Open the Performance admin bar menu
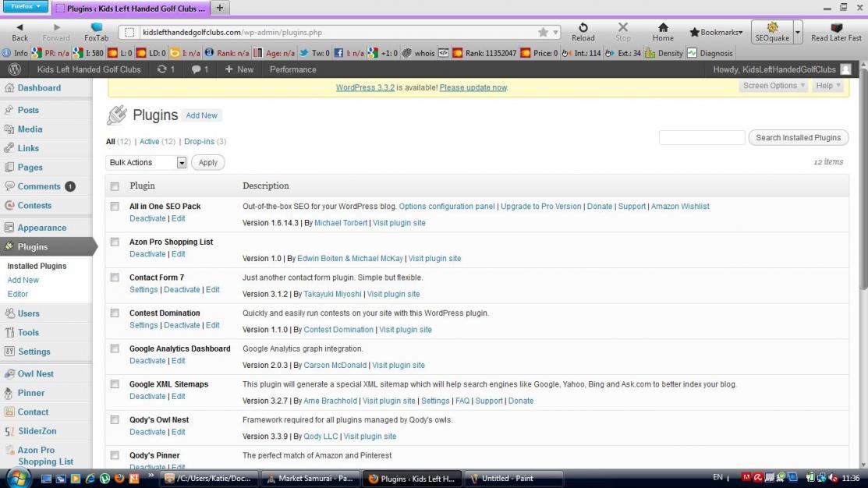 (x=292, y=69)
